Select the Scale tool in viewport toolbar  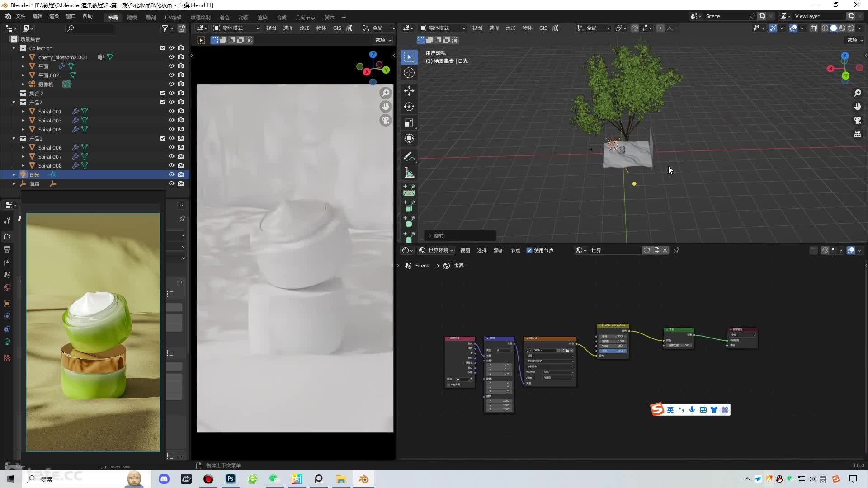point(409,122)
